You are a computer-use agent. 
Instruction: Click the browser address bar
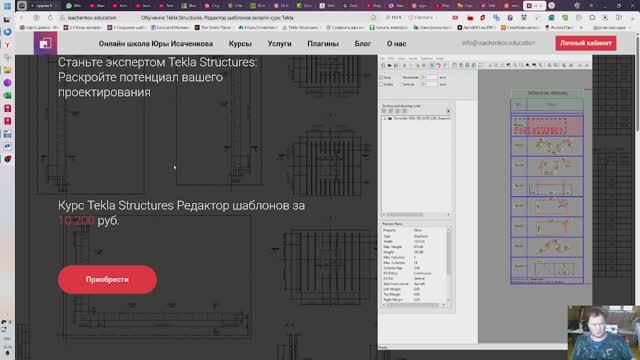(216, 18)
